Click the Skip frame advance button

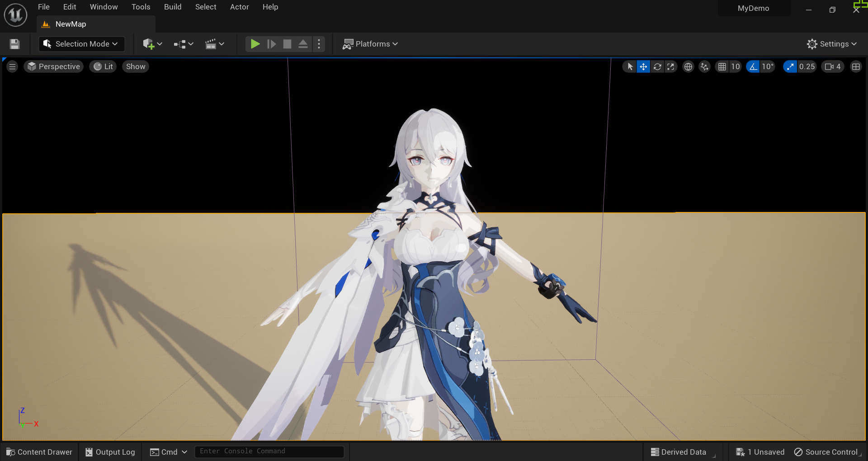click(271, 44)
